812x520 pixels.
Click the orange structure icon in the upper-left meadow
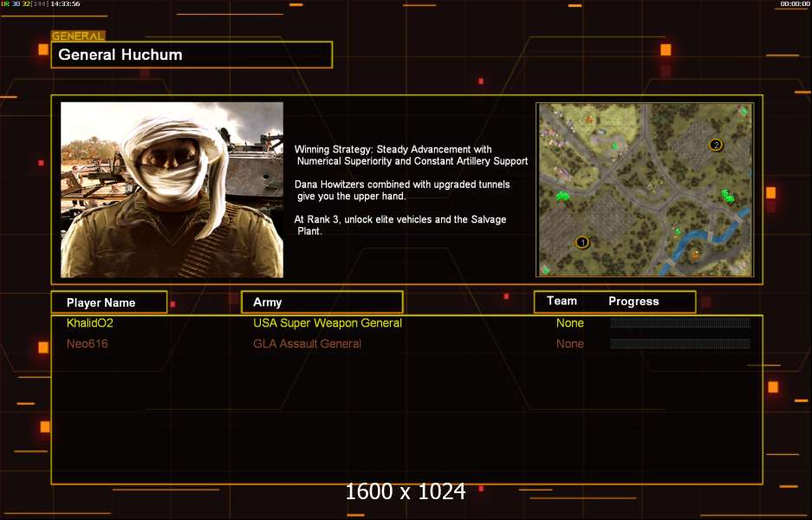coord(588,119)
